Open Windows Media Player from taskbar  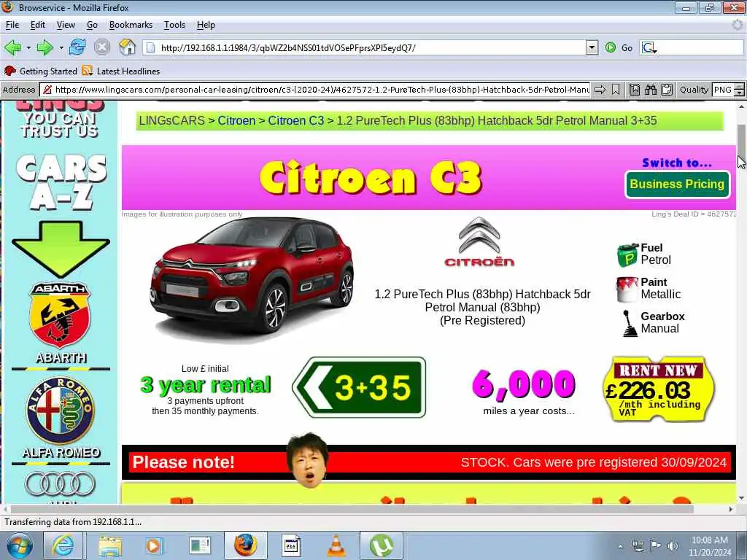(x=155, y=545)
